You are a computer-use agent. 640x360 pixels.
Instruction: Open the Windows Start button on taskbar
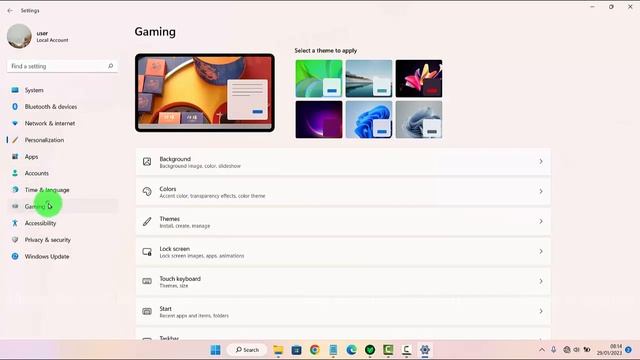pos(216,350)
